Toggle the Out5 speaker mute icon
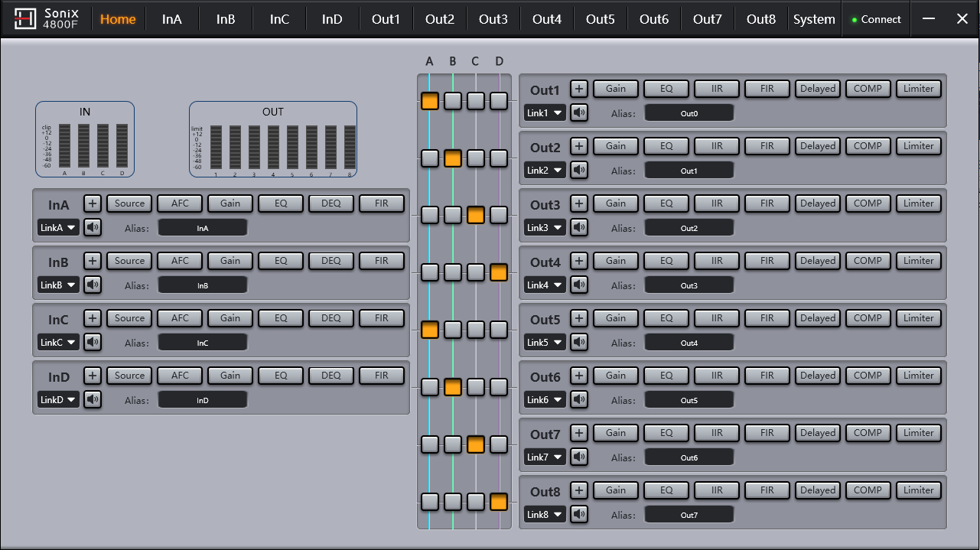The width and height of the screenshot is (980, 550). pyautogui.click(x=579, y=342)
